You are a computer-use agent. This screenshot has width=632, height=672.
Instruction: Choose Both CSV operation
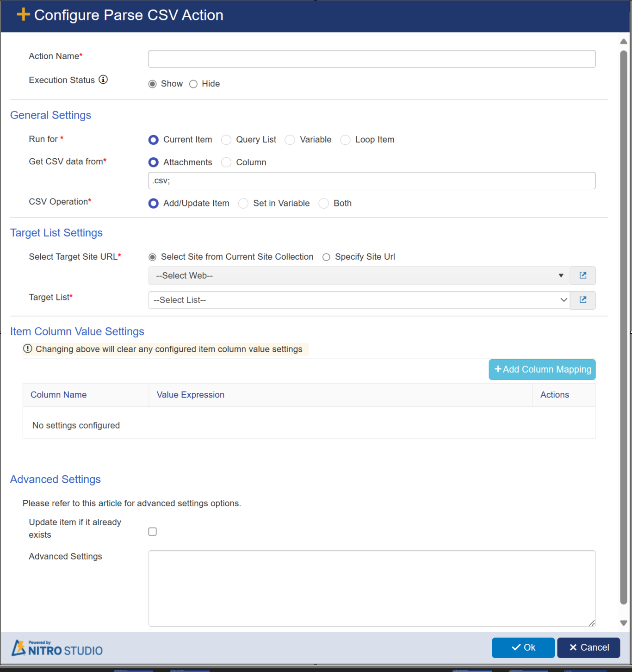(324, 204)
